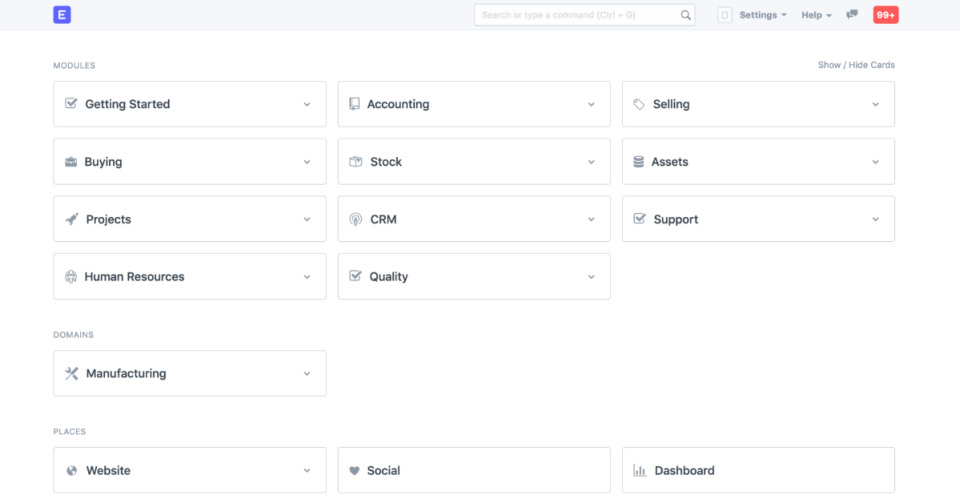Open the Dashboard place card
Viewport: 960px width, 499px height.
coord(758,470)
